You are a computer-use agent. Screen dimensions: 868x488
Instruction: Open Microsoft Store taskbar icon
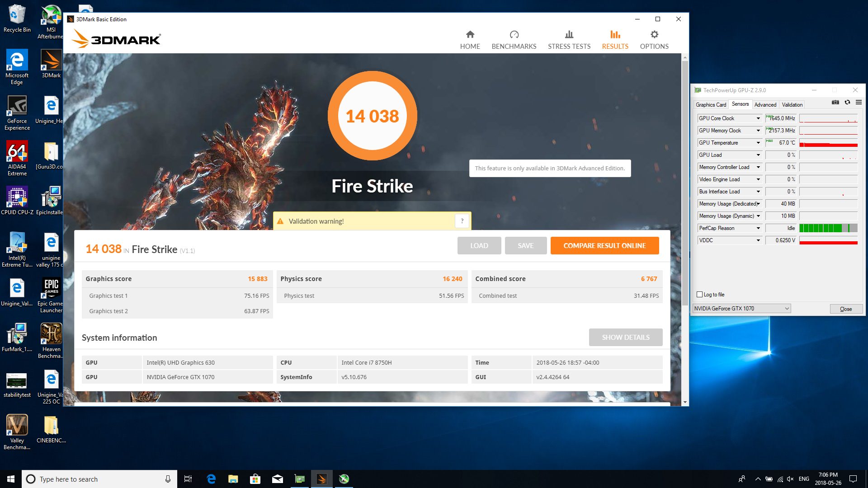tap(255, 479)
